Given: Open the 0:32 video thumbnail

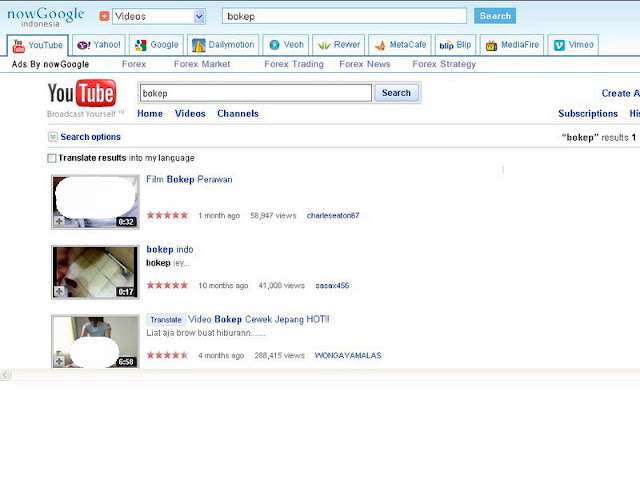Looking at the screenshot, I should click(x=95, y=202).
